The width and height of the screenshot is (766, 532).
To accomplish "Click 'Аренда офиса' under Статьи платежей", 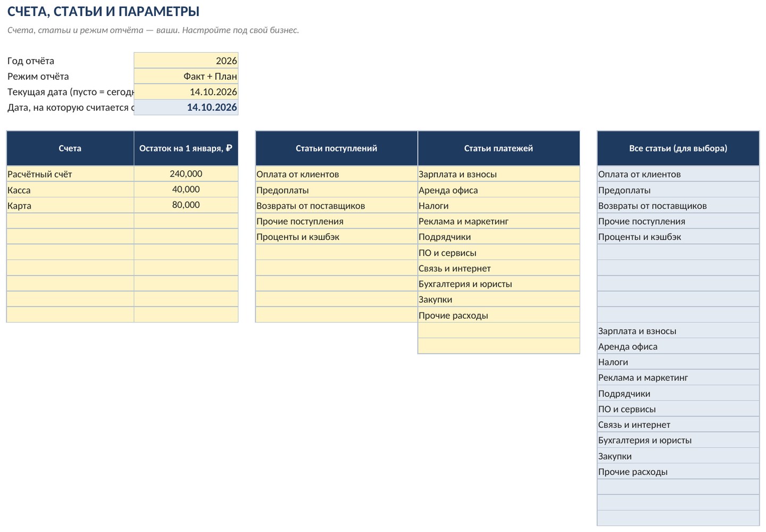I will [498, 190].
